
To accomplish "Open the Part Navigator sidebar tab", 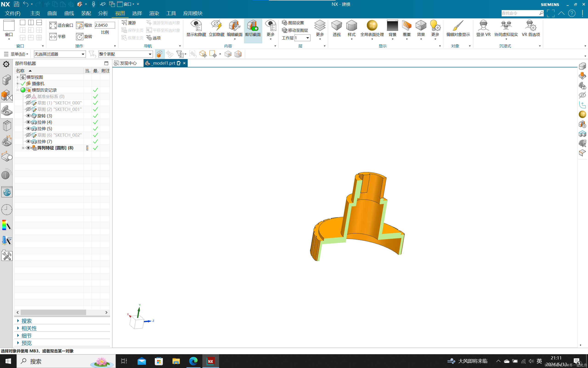I will pyautogui.click(x=7, y=110).
